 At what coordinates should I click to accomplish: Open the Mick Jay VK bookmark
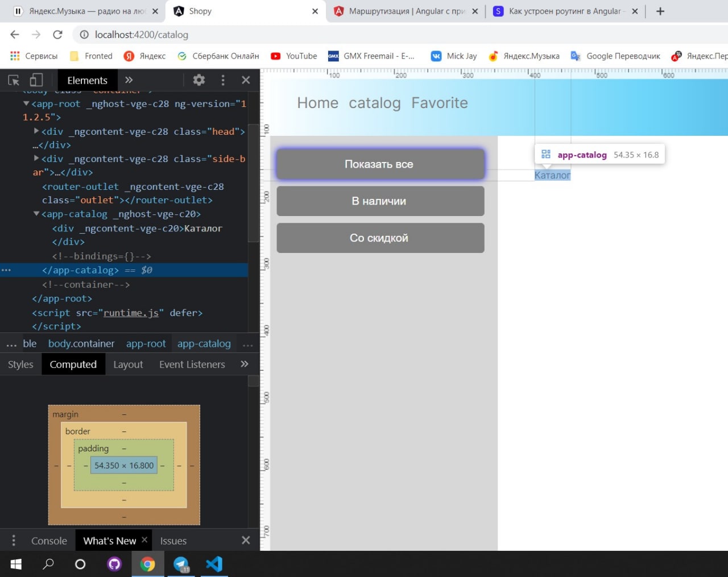click(x=454, y=56)
